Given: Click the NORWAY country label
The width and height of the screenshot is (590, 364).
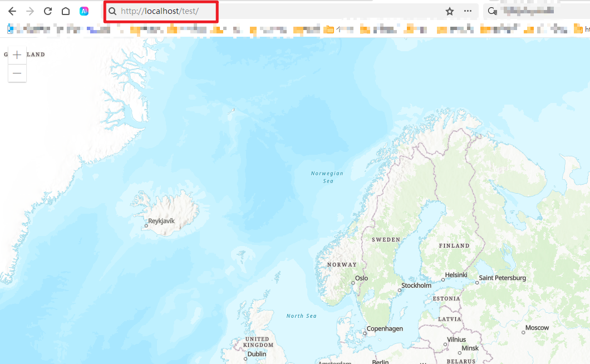Looking at the screenshot, I should coord(342,264).
